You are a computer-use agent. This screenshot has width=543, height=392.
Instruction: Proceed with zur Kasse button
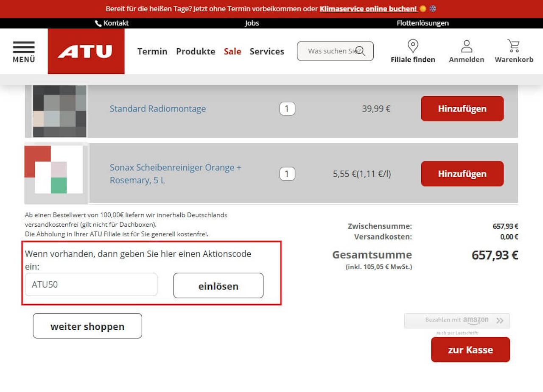click(470, 350)
